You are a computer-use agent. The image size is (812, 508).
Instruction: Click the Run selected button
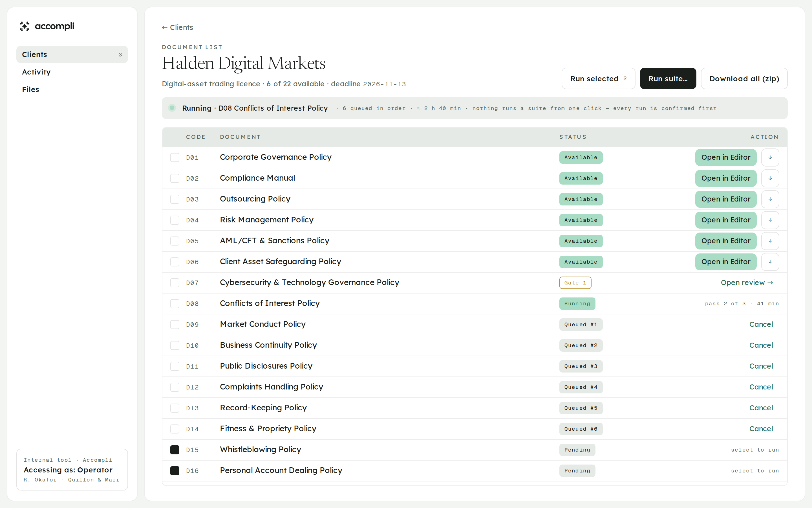tap(598, 79)
